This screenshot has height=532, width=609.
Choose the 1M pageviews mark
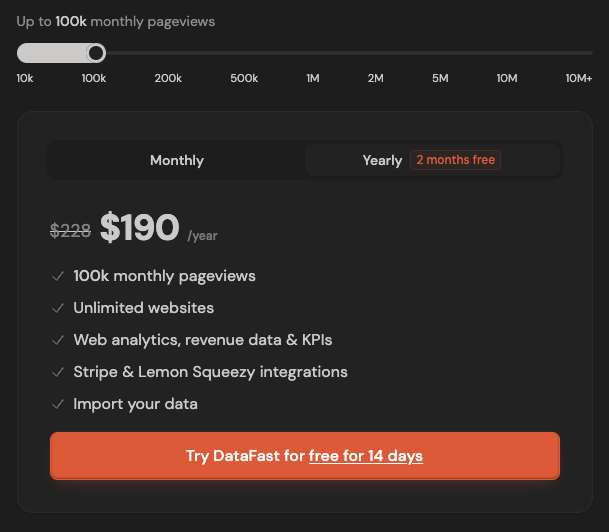pos(313,78)
